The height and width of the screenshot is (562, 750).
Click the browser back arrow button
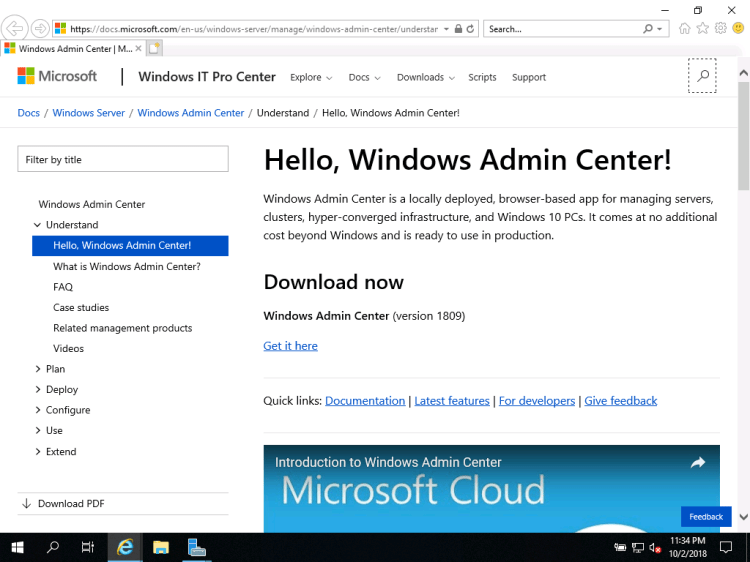(16, 28)
